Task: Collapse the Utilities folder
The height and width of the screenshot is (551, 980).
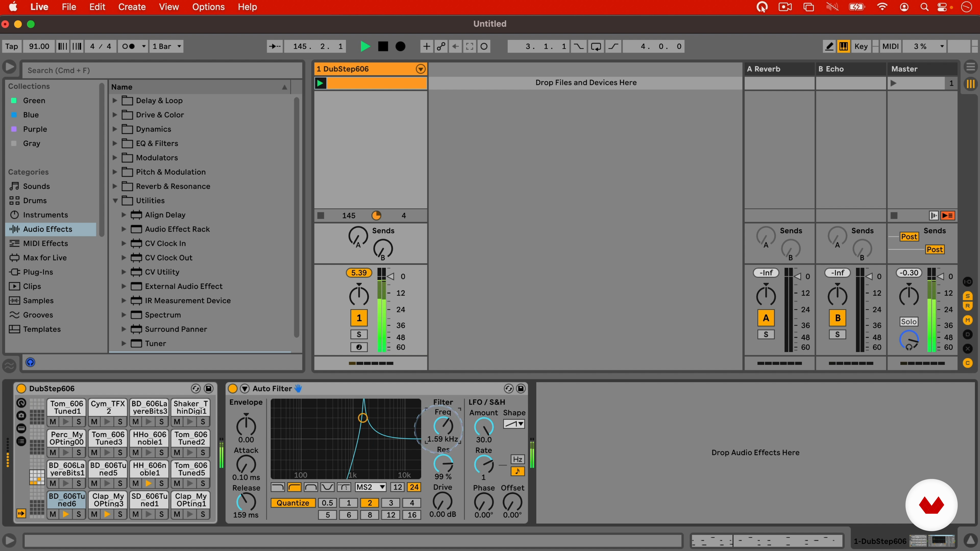Action: pyautogui.click(x=115, y=201)
